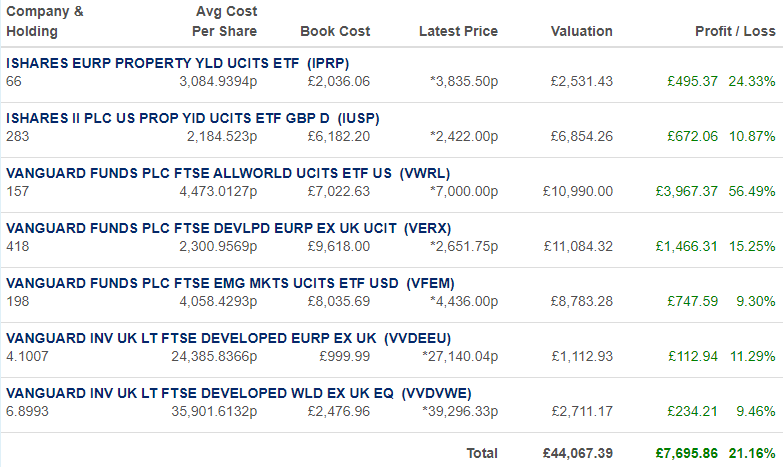Click the Latest Price column header

[x=458, y=31]
